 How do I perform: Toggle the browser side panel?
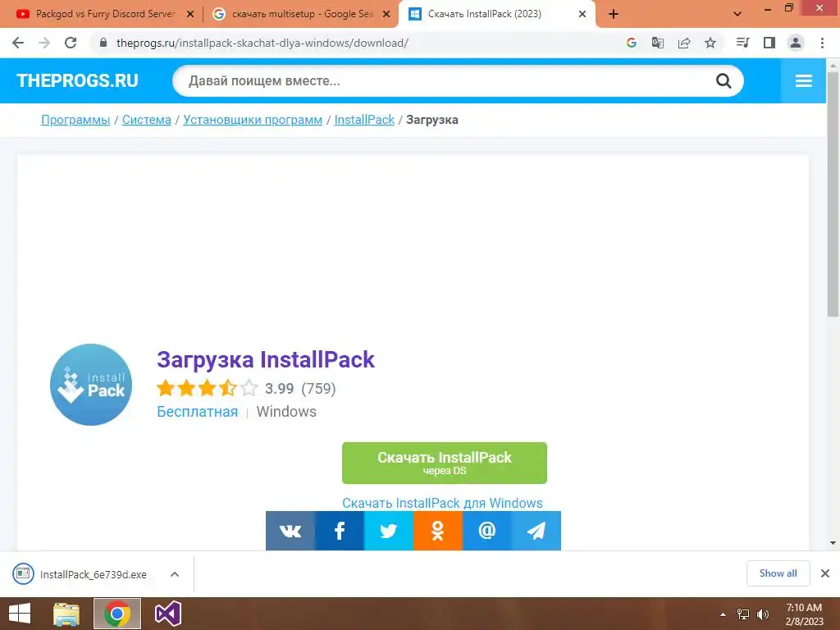click(x=769, y=43)
